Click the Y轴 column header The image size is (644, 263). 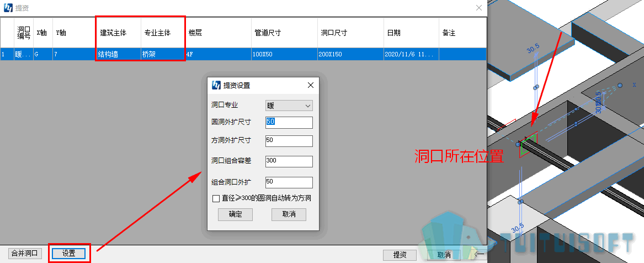click(x=74, y=33)
